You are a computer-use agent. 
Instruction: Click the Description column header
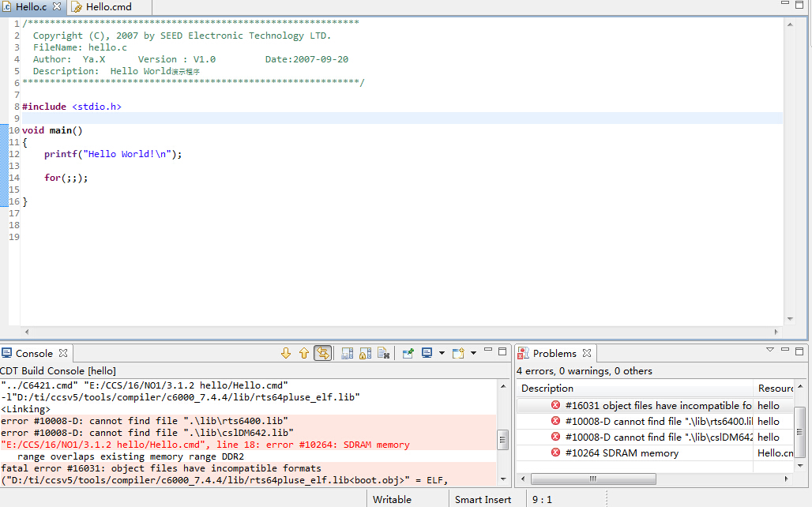547,389
